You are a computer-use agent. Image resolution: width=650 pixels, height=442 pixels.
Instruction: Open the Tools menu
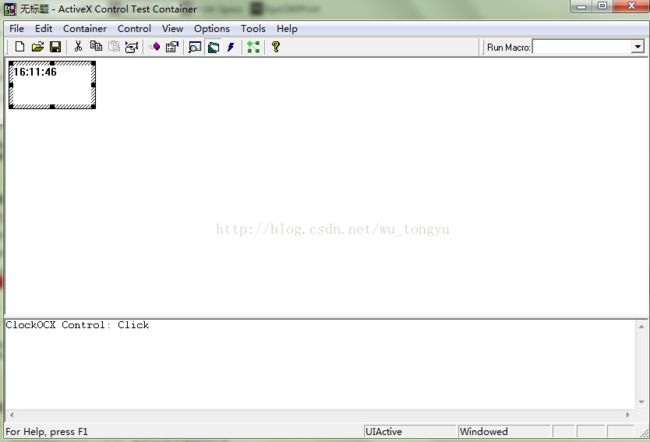[x=253, y=29]
